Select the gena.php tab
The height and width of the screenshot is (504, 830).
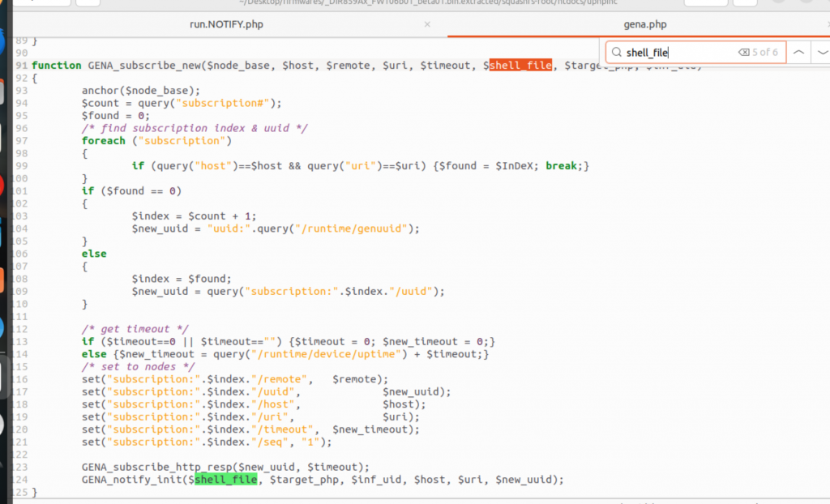coord(644,24)
